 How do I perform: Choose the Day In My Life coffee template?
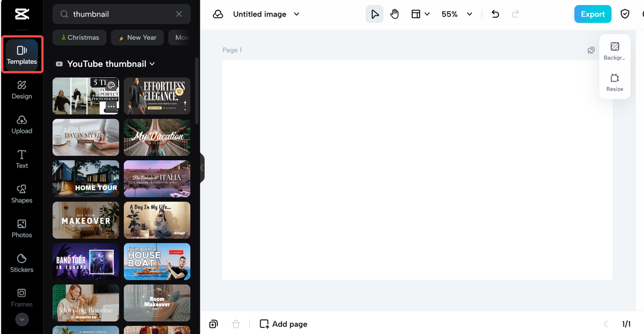click(86, 138)
